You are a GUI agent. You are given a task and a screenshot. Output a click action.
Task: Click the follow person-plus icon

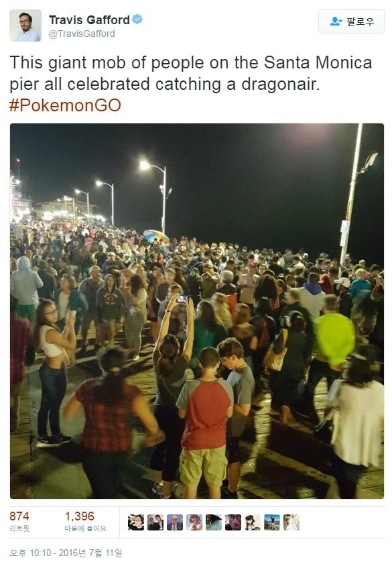[336, 21]
